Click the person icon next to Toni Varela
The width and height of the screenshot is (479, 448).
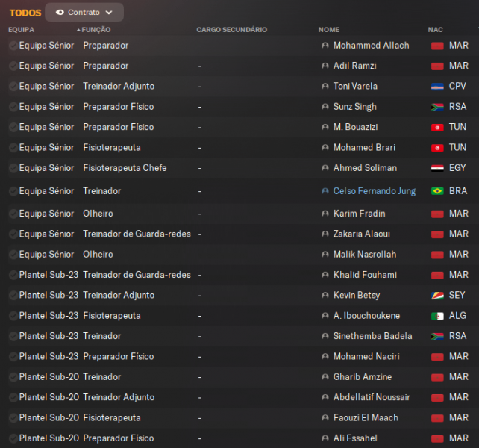[x=325, y=87]
